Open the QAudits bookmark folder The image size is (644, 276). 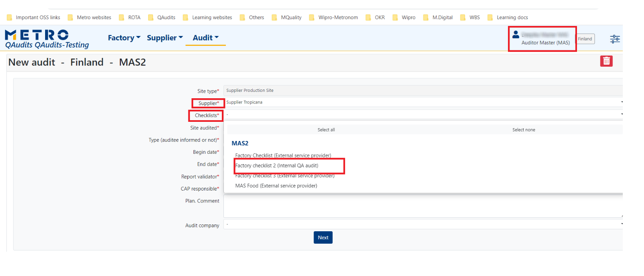click(x=162, y=18)
